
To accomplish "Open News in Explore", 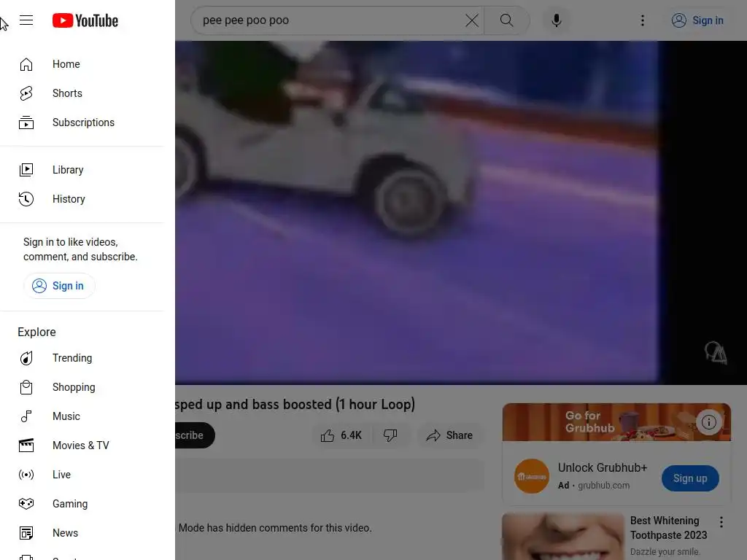I will coord(82,533).
